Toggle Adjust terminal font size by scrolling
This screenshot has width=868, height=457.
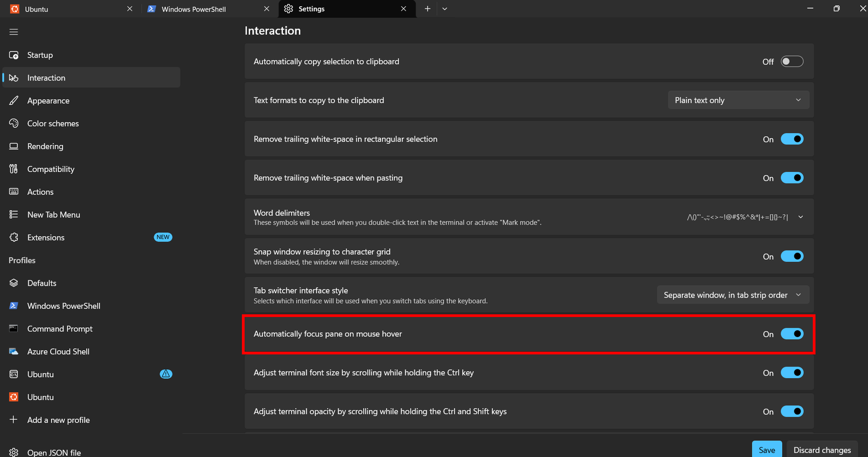[792, 373]
